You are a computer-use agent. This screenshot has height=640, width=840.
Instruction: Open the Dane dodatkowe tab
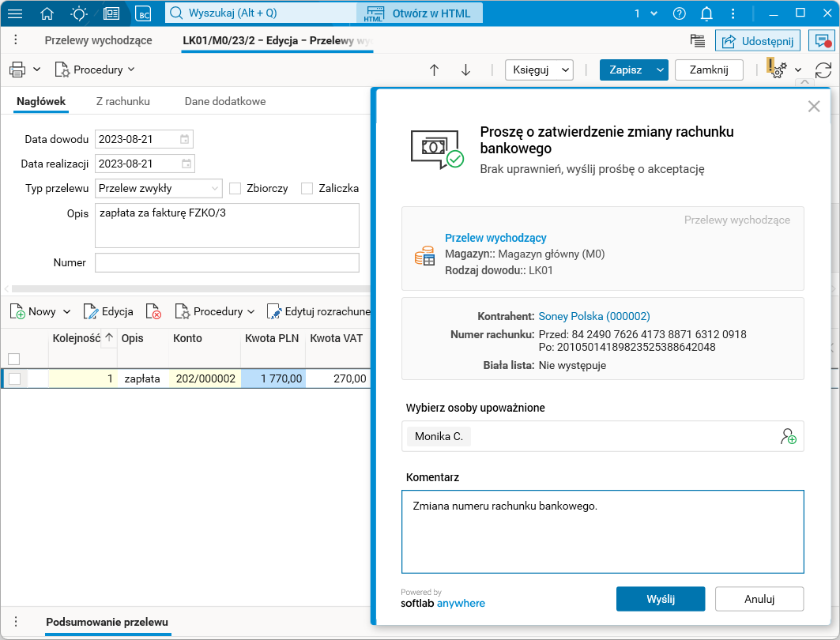225,101
